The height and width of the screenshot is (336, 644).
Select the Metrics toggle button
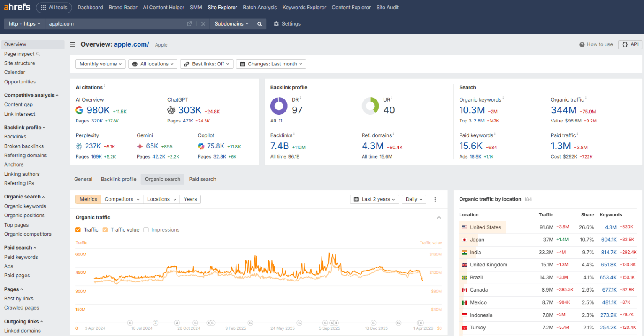(88, 199)
